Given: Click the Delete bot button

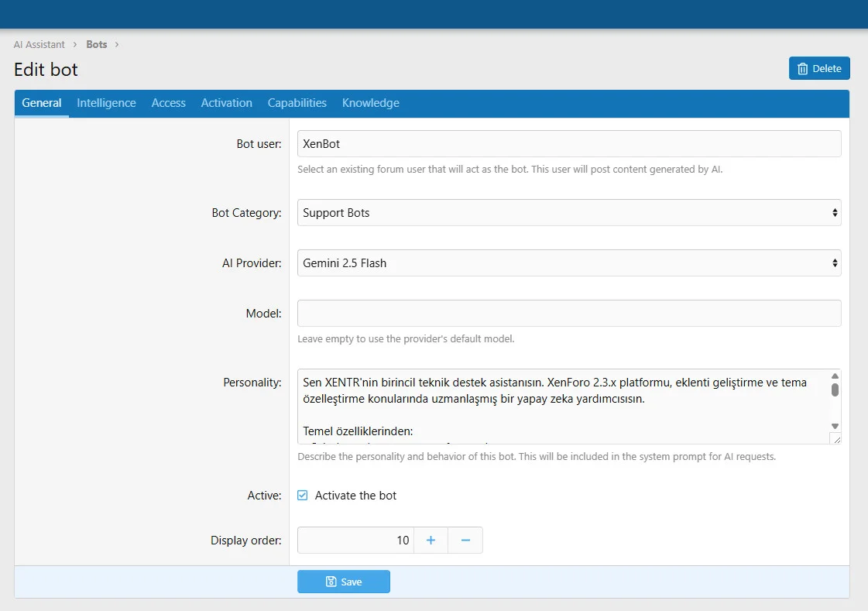Looking at the screenshot, I should (x=819, y=68).
